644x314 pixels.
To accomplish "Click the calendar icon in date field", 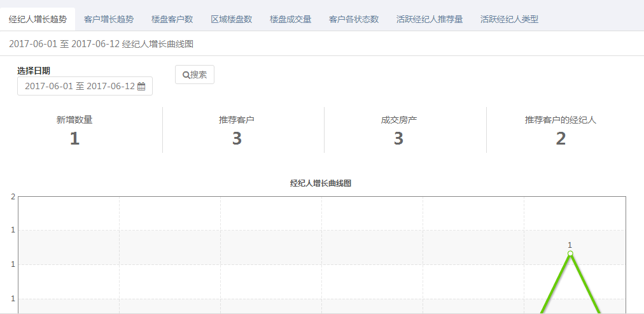I will point(141,86).
